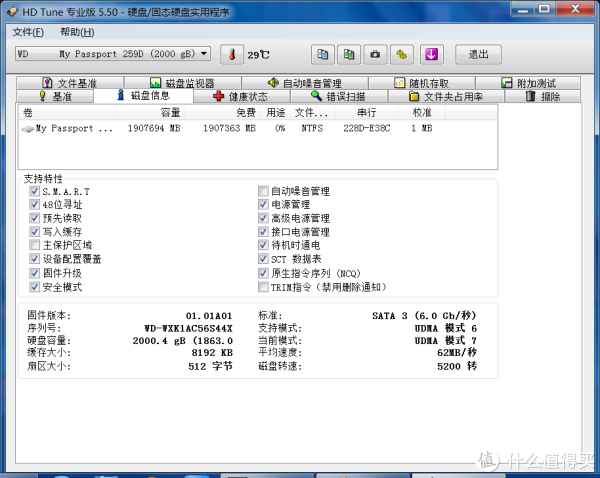600x478 pixels.
Task: Toggle the 接口电源管理 checkbox
Action: [x=263, y=232]
